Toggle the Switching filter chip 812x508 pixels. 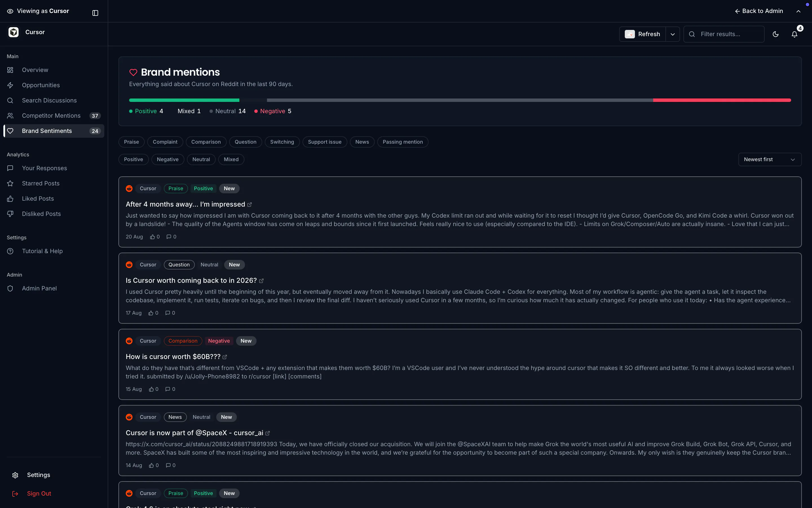pos(282,142)
